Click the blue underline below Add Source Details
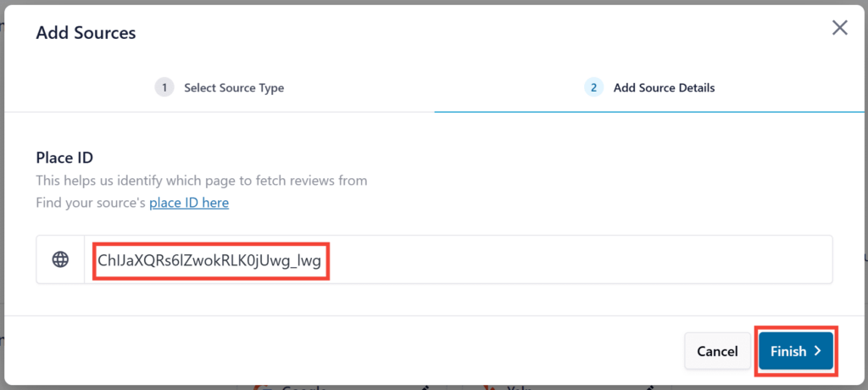Image resolution: width=868 pixels, height=390 pixels. click(x=650, y=111)
